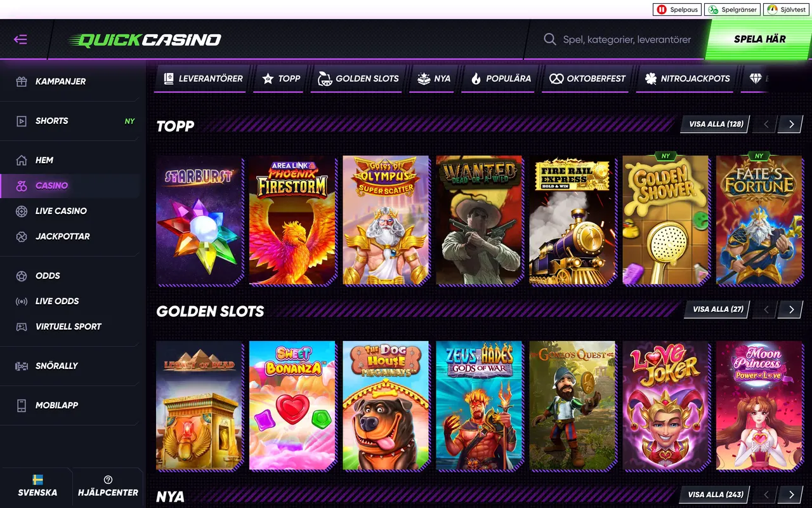The image size is (812, 508).
Task: Open the Legacy of Dead game
Action: pos(199,406)
